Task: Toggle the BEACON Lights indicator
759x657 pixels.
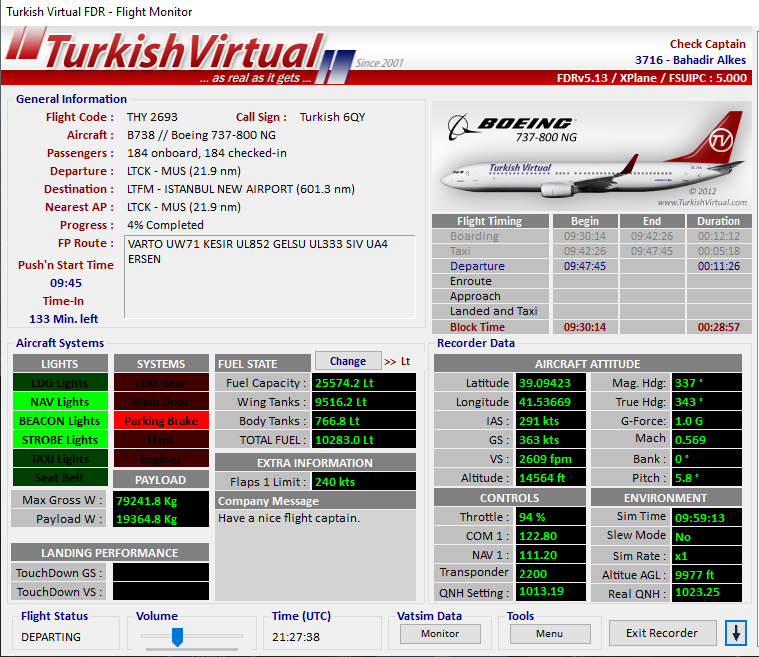Action: pos(60,421)
